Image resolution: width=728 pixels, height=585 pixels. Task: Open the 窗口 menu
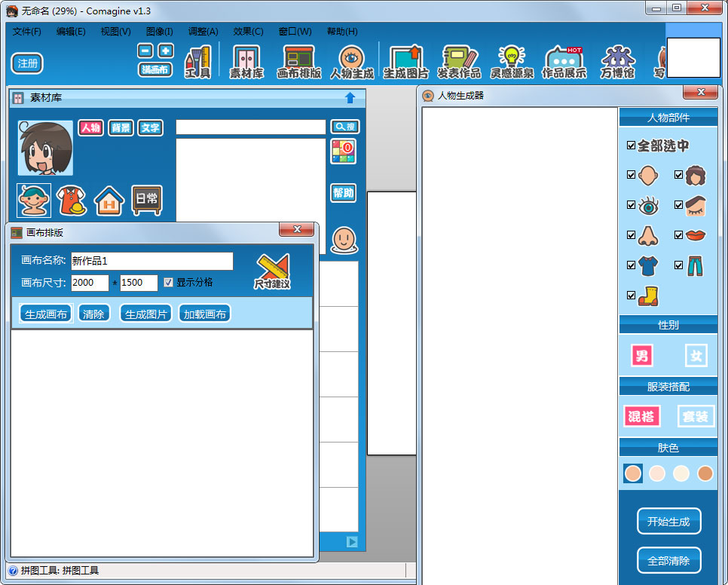[293, 31]
